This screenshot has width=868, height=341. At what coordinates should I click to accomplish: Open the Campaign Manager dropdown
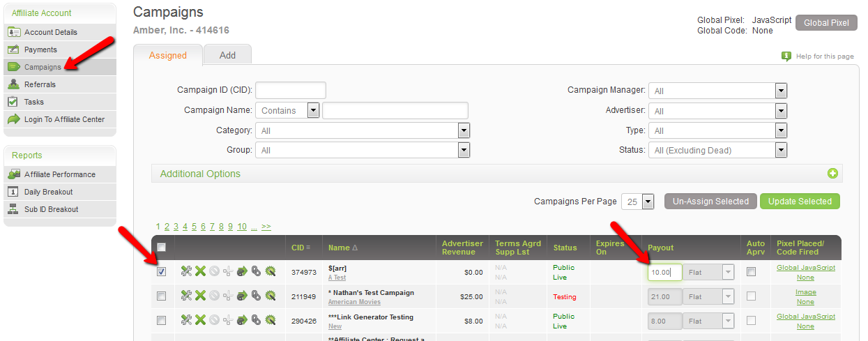click(x=717, y=91)
